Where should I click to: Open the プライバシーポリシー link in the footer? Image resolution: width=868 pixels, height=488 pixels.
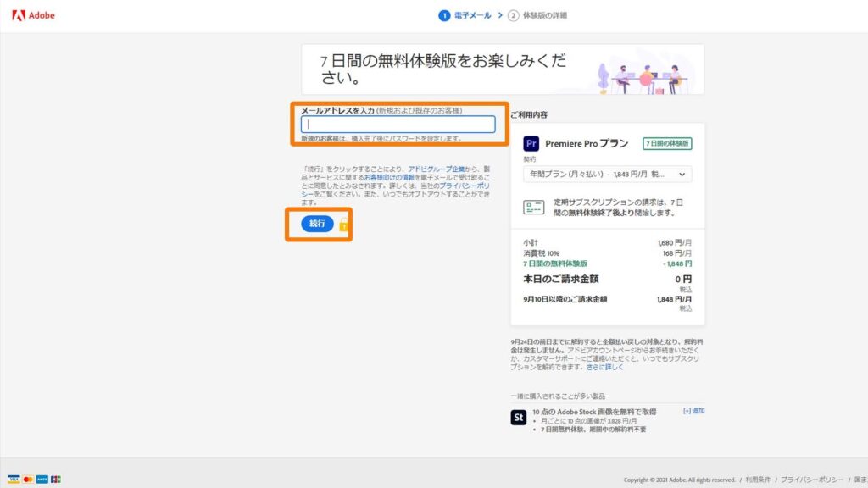tap(812, 480)
